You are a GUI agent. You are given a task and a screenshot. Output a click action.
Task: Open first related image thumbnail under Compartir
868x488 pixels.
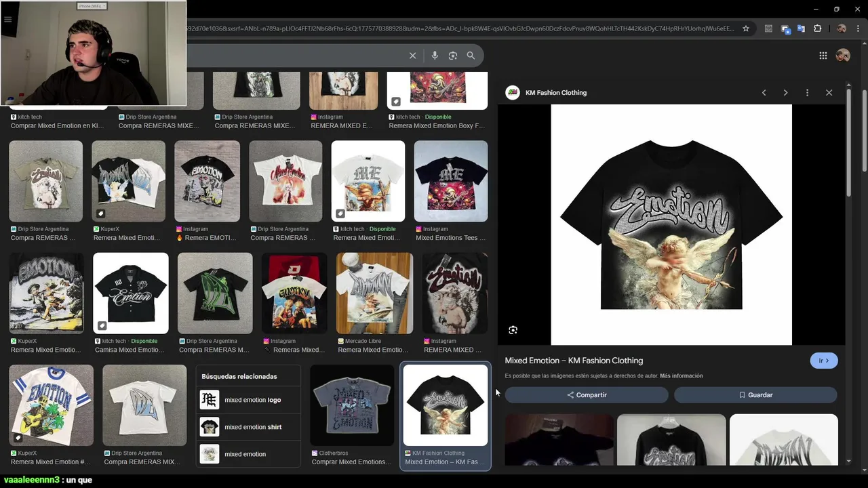[x=559, y=439]
